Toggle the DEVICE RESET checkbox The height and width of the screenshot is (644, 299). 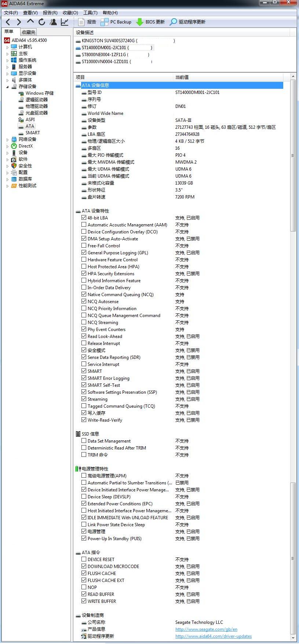point(84,559)
